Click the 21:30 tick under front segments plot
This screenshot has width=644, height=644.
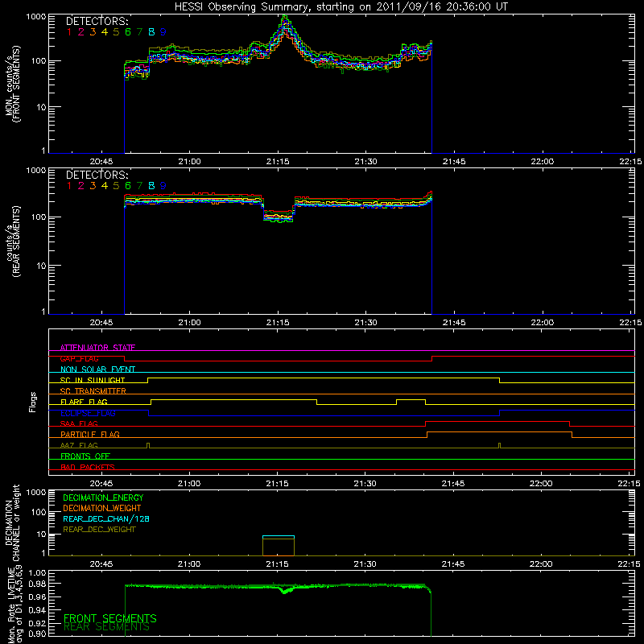click(366, 162)
